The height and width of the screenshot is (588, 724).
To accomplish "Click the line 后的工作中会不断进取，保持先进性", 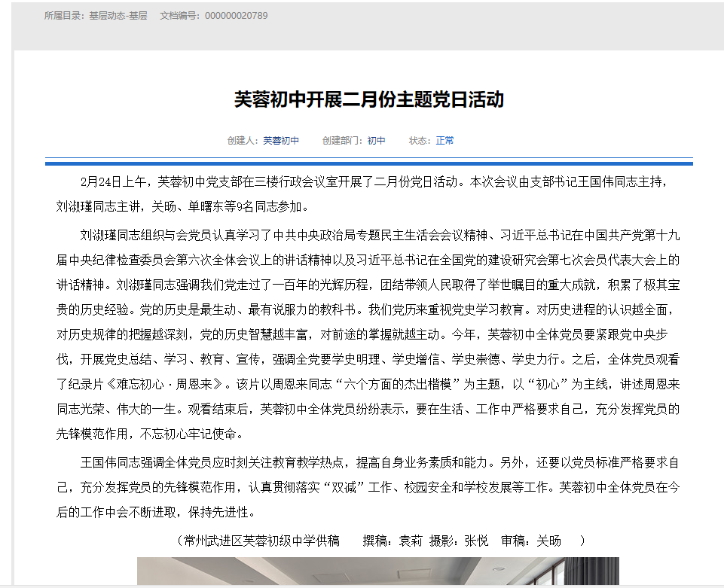I will pos(156,512).
